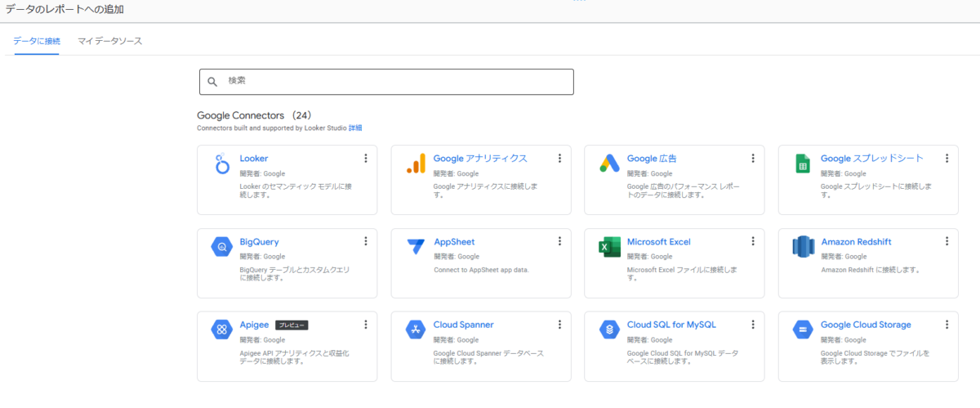Select the AppSheet connector title

tap(454, 242)
